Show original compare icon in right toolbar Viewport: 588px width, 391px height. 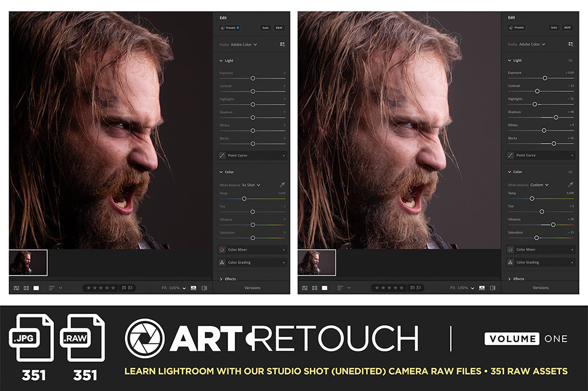click(x=493, y=288)
